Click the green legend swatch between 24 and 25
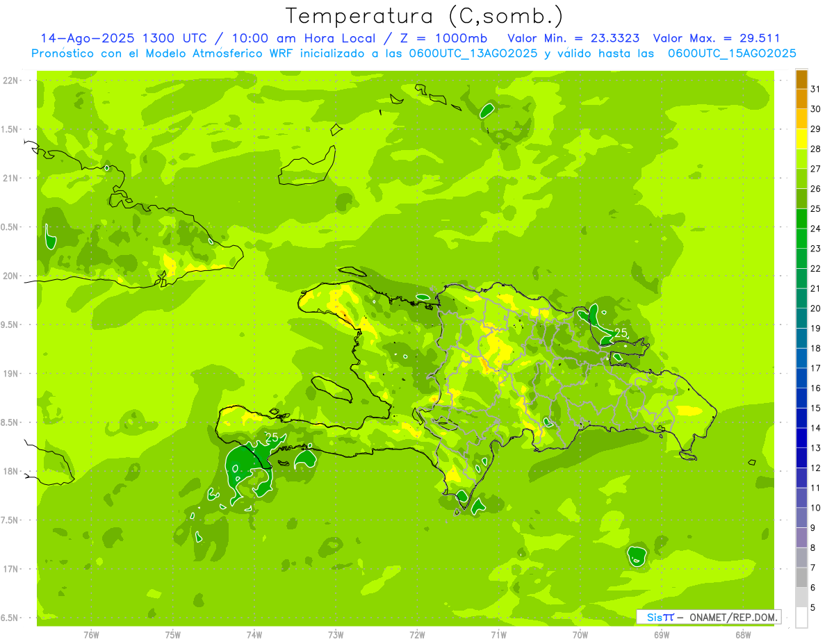This screenshot has width=834, height=644. click(801, 219)
